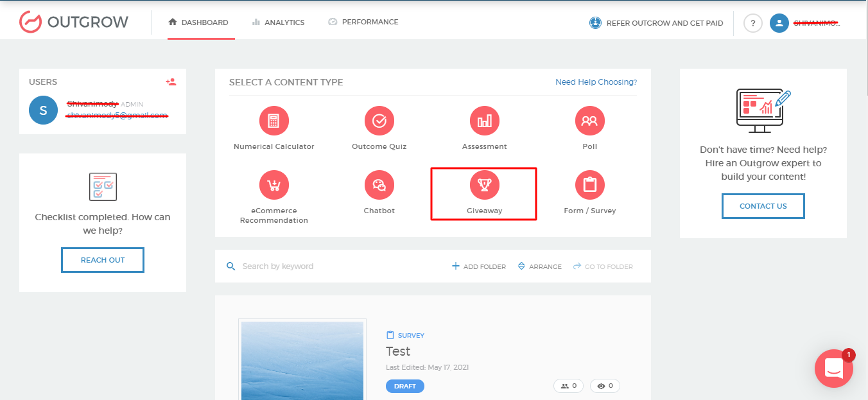Select the Giveaway trophy icon
The height and width of the screenshot is (400, 868).
[x=485, y=185]
